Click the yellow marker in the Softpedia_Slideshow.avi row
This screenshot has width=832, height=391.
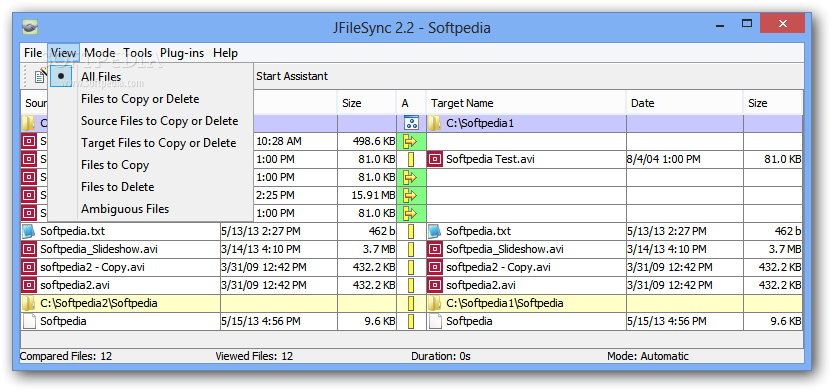(x=411, y=249)
